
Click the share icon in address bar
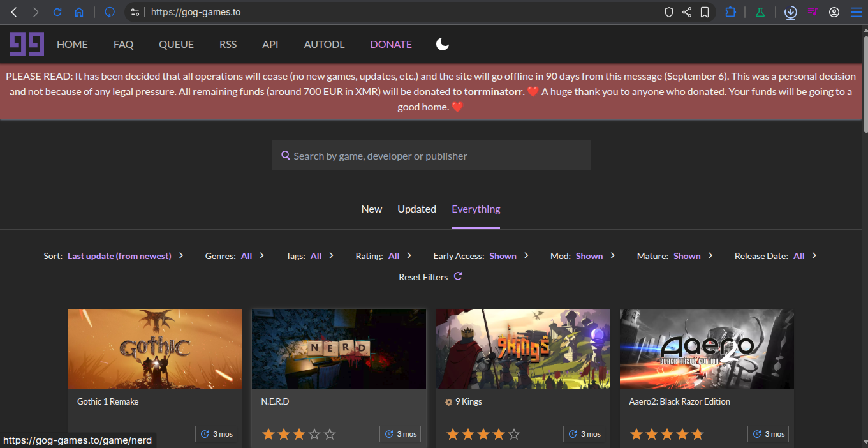(x=687, y=12)
